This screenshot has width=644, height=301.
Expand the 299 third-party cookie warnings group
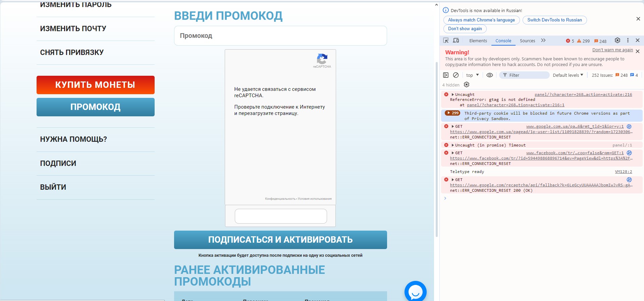point(452,113)
